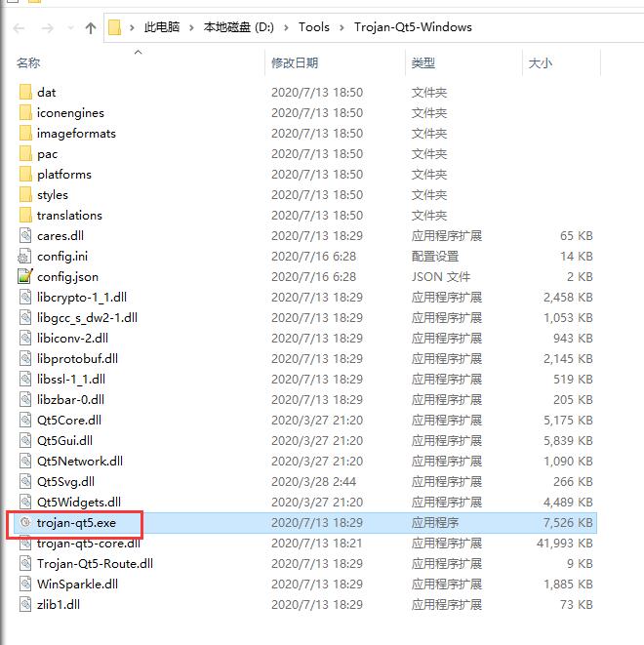Click the zlib1.dll file icon
The width and height of the screenshot is (644, 645).
coord(25,604)
